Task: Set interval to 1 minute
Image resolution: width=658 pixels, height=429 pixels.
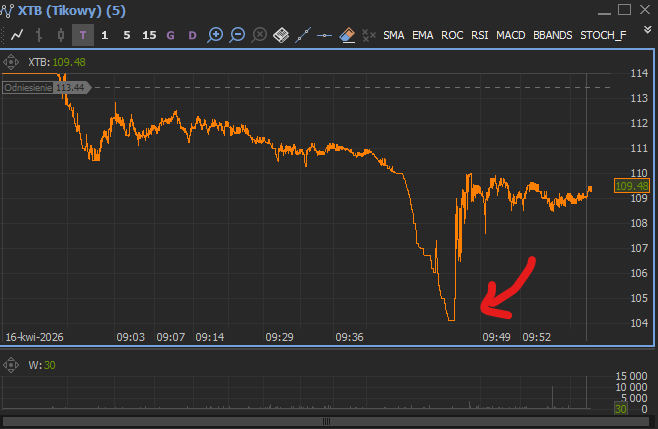Action: tap(104, 35)
